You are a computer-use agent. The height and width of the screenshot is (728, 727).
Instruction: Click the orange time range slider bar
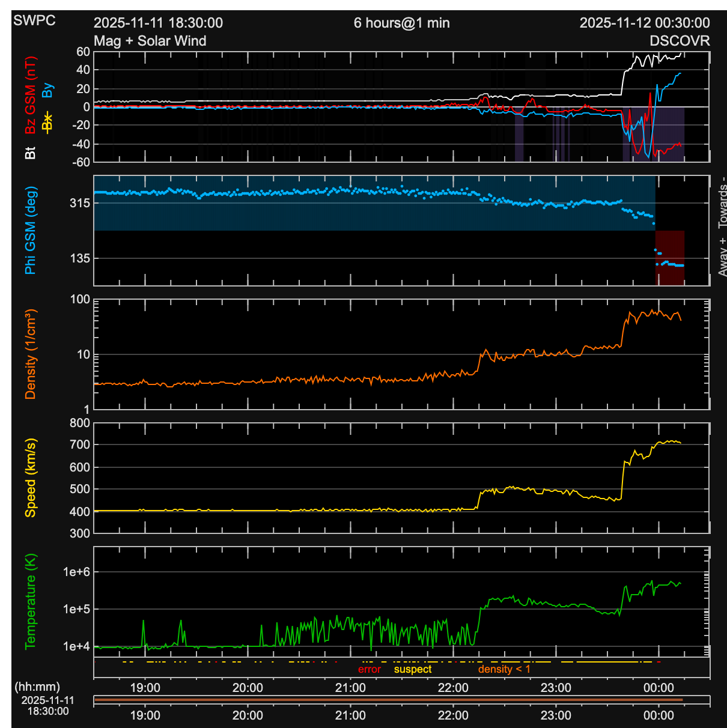(388, 700)
